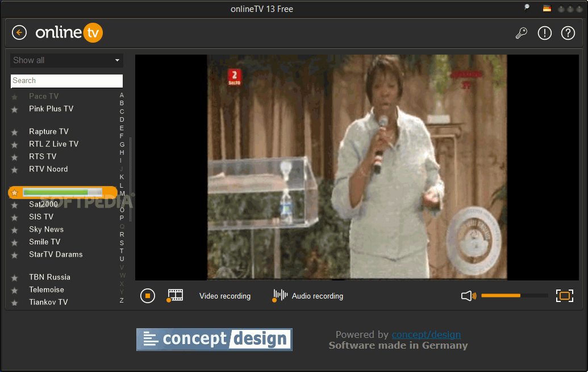Jump to letter A in index
The image size is (588, 372).
tap(122, 95)
